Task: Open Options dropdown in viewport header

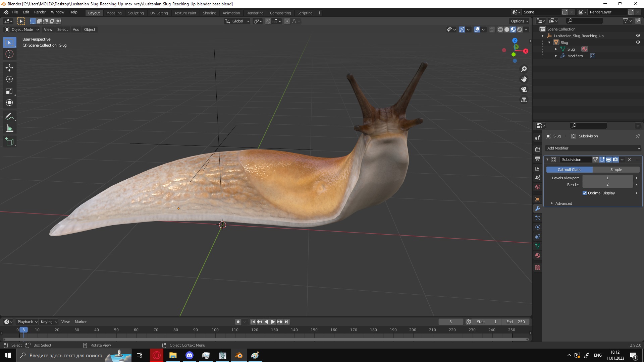Action: click(x=520, y=21)
